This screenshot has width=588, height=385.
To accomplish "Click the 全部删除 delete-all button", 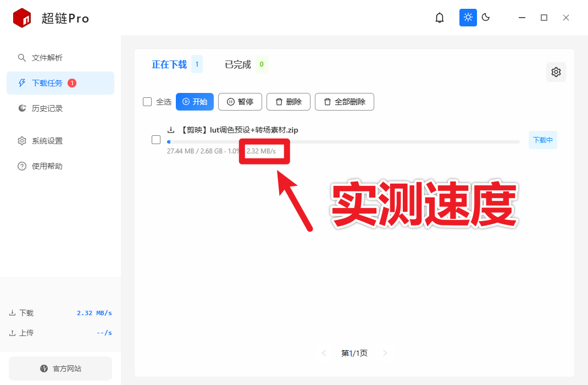I will coord(344,101).
